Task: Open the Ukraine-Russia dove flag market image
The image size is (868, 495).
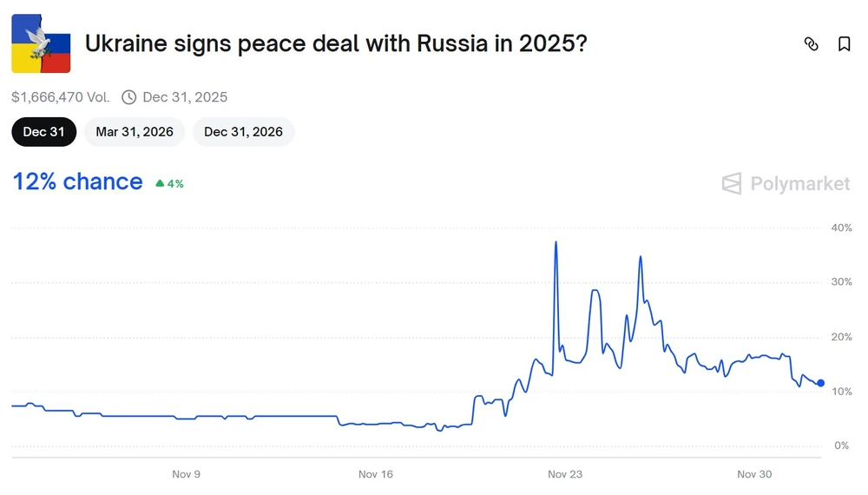Action: (x=41, y=44)
